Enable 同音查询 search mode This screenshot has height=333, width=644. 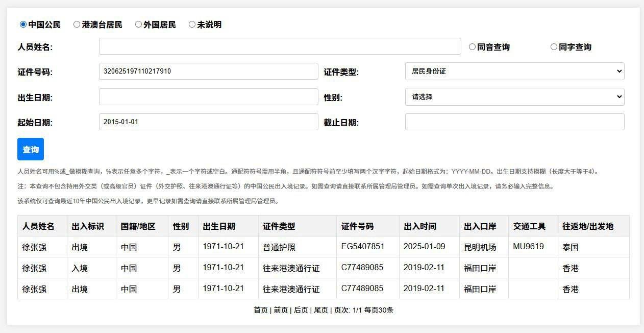tap(472, 47)
